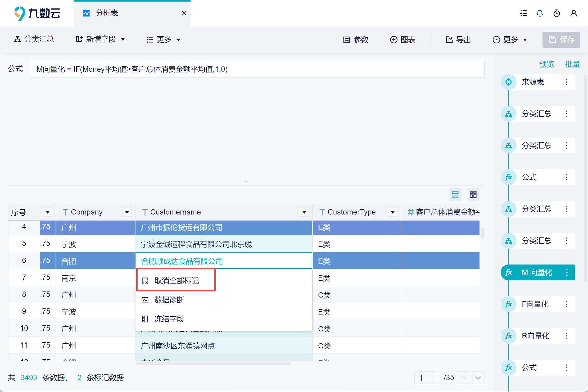The height and width of the screenshot is (392, 588).
Task: Open three-dot menu for M向量化 step
Action: [x=567, y=272]
